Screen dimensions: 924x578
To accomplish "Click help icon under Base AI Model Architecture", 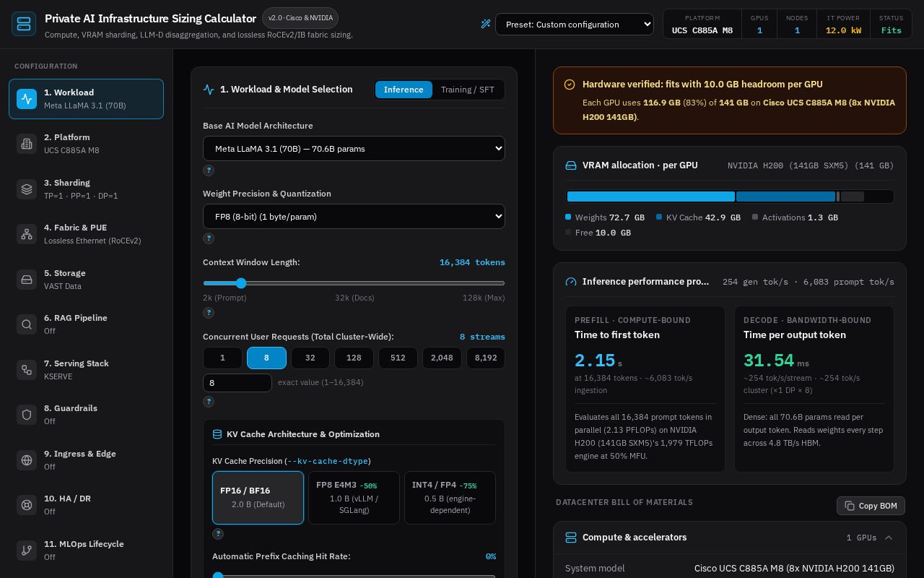I will tap(209, 171).
